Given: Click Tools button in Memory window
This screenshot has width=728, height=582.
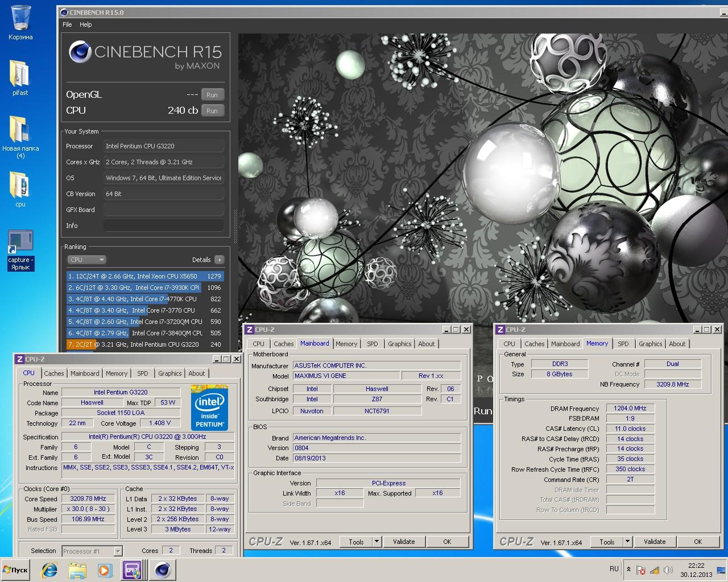Looking at the screenshot, I should (607, 542).
